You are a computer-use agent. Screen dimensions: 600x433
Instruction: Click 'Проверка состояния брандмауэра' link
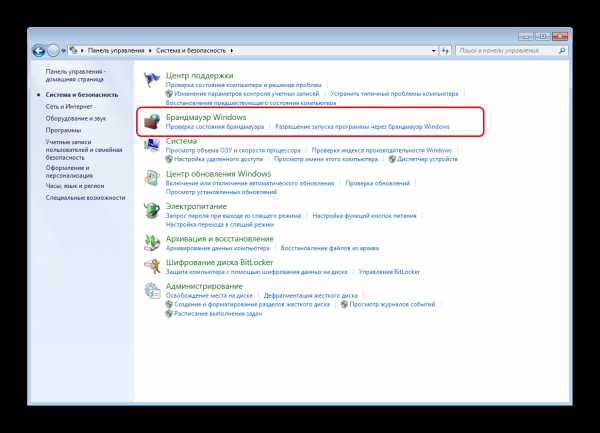(x=215, y=127)
